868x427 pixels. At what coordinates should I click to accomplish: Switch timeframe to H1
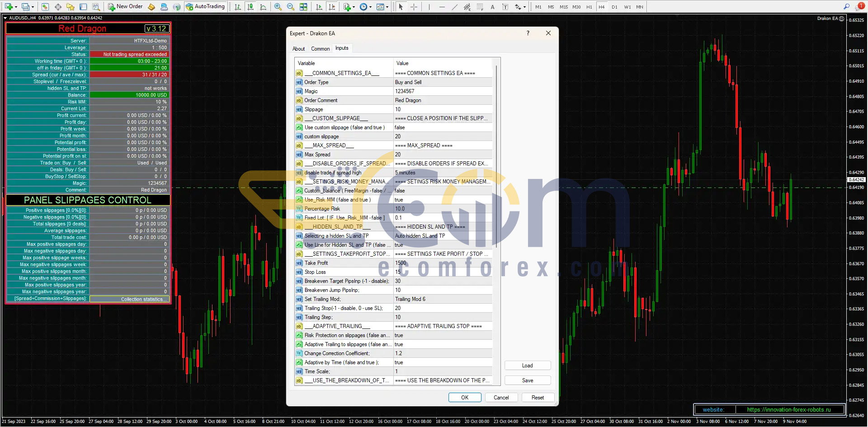[x=589, y=7]
